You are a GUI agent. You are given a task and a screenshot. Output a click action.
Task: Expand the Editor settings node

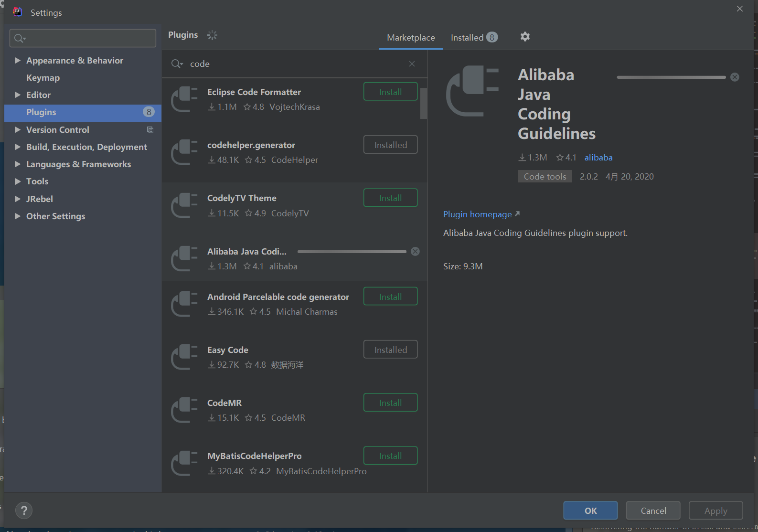tap(18, 95)
